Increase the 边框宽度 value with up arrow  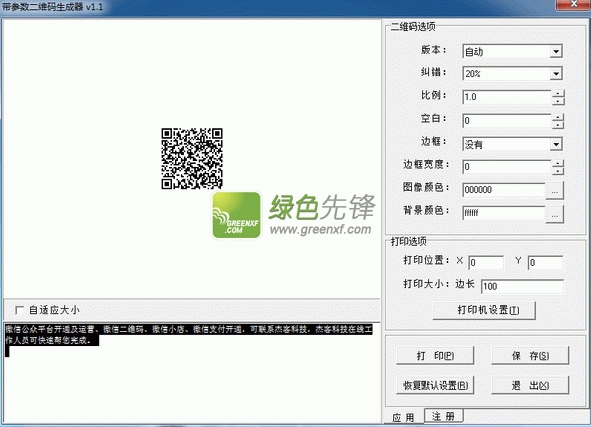point(558,163)
